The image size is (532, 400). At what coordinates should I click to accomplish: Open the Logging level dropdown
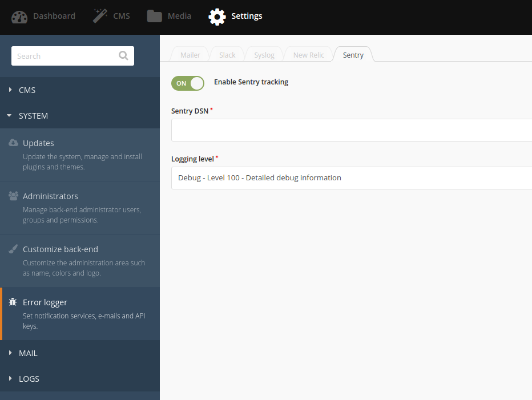click(352, 178)
